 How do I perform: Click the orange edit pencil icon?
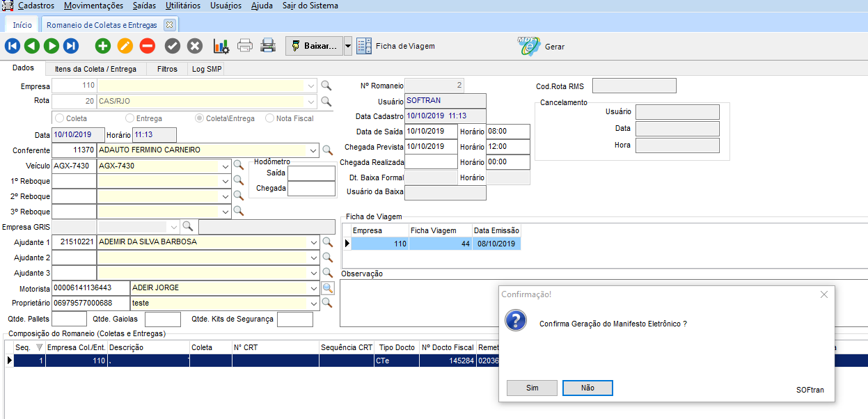tap(125, 47)
